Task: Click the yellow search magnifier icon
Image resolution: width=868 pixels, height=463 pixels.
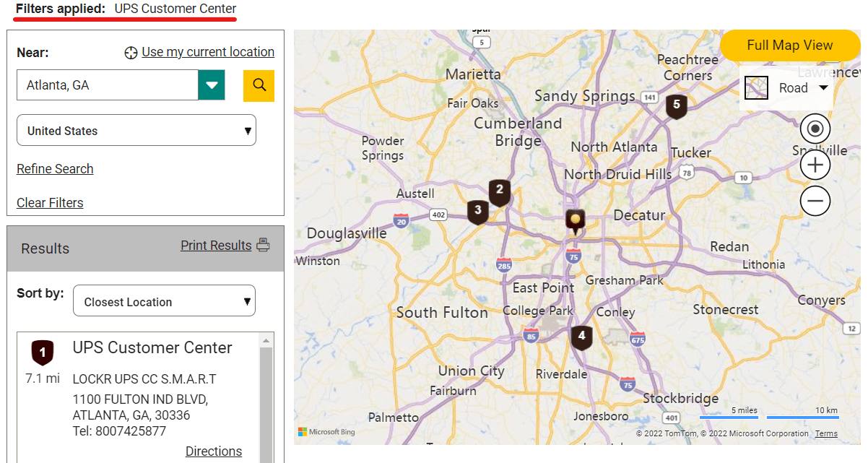Action: (259, 85)
